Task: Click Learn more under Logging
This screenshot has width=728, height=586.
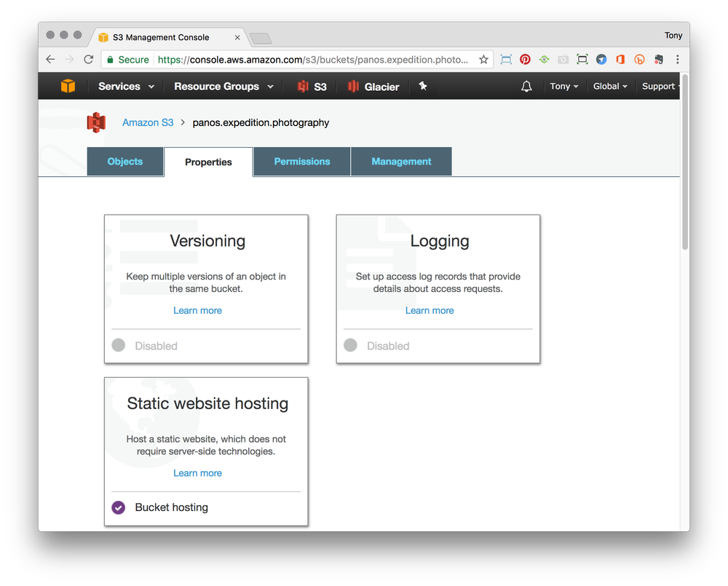Action: click(430, 310)
